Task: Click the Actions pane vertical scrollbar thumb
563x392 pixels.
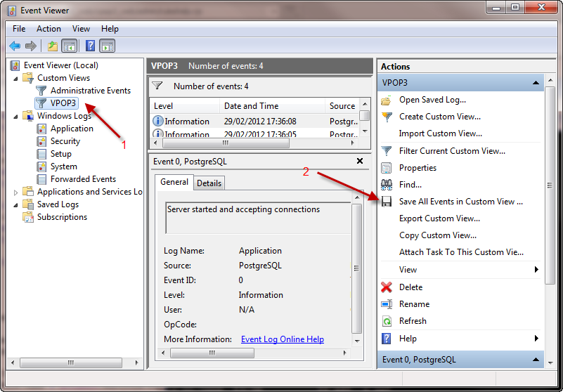Action: click(x=550, y=185)
